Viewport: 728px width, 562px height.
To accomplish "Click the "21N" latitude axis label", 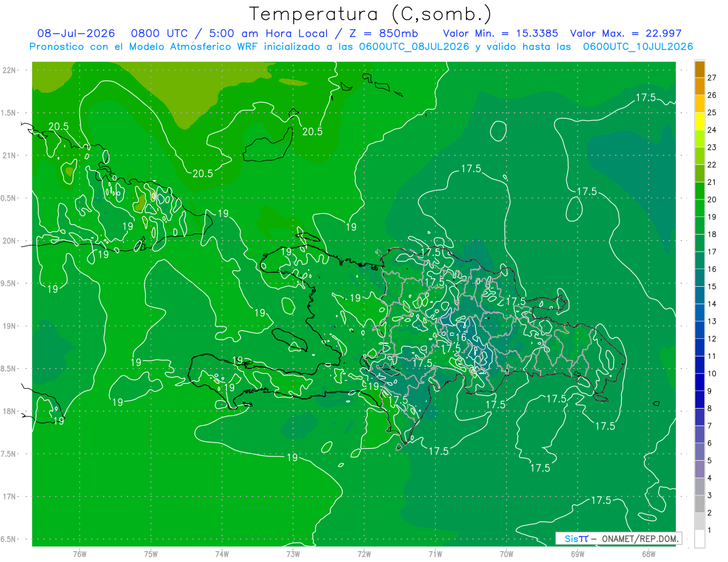I will click(10, 155).
